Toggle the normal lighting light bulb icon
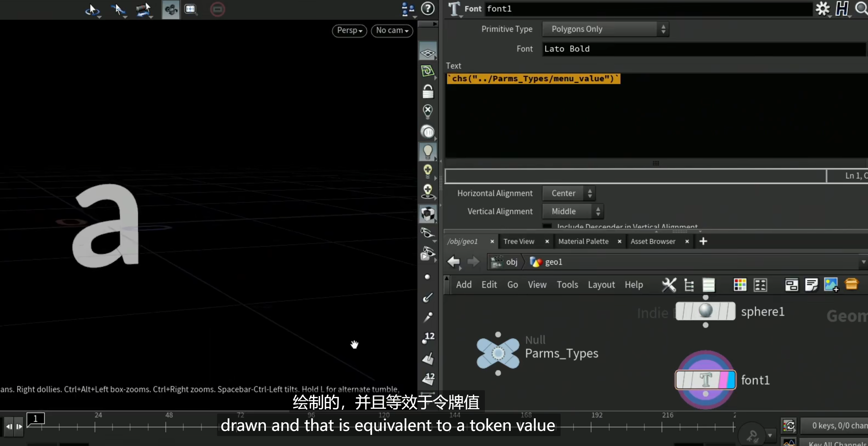Image resolution: width=868 pixels, height=446 pixels. pyautogui.click(x=428, y=152)
